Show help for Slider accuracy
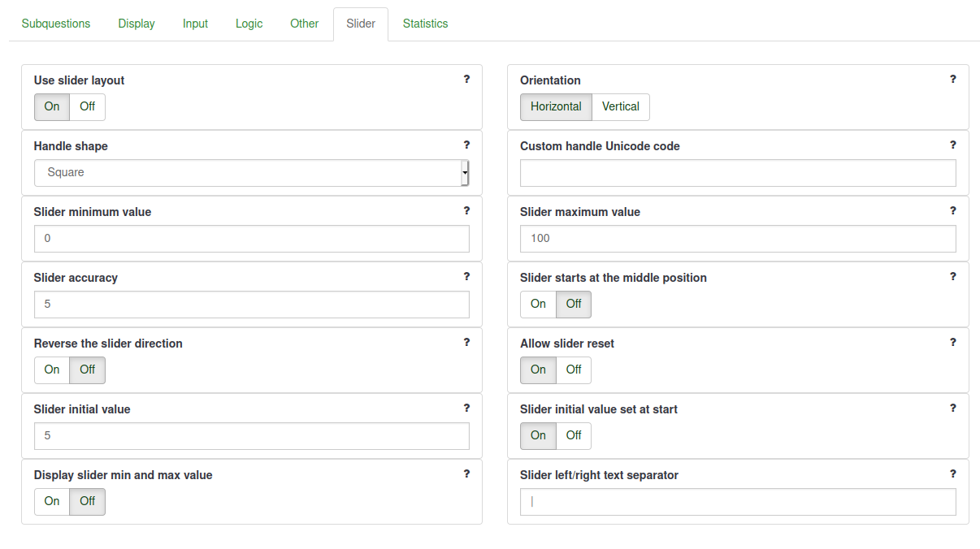 click(466, 277)
